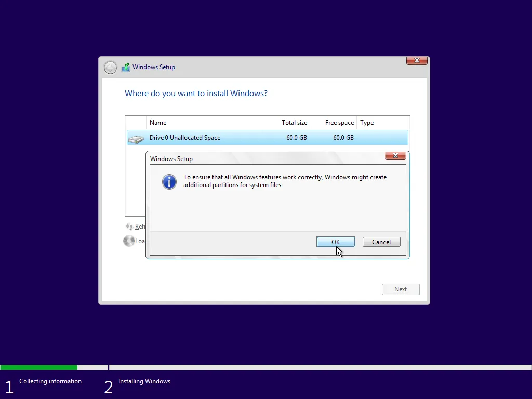The height and width of the screenshot is (399, 532).
Task: Click the Next button
Action: (401, 289)
